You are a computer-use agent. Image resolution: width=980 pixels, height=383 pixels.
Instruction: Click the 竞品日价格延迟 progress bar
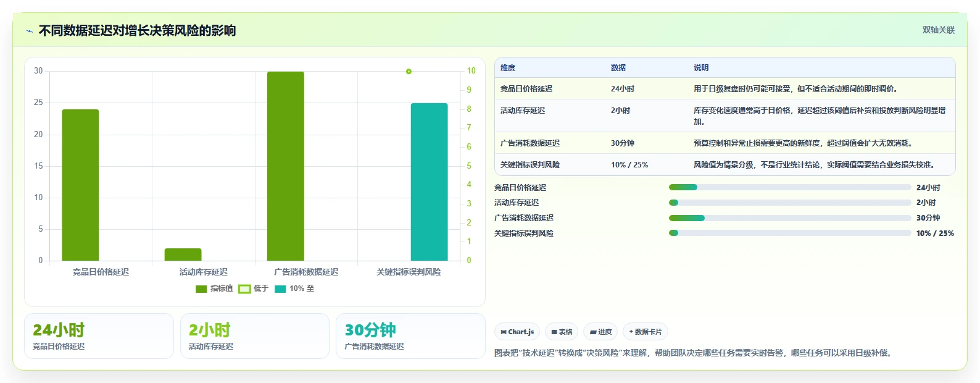point(790,187)
